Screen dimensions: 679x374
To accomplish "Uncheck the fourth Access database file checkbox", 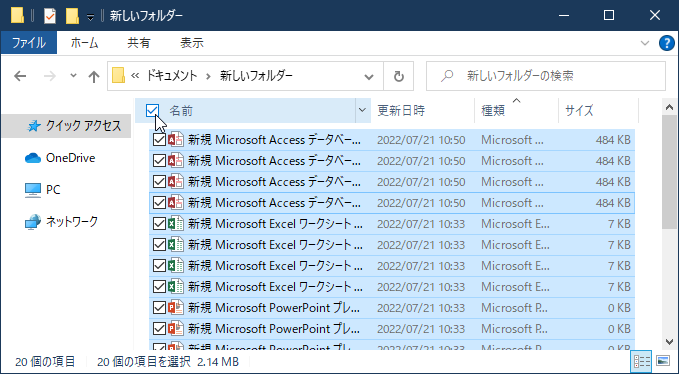I will pyautogui.click(x=159, y=203).
